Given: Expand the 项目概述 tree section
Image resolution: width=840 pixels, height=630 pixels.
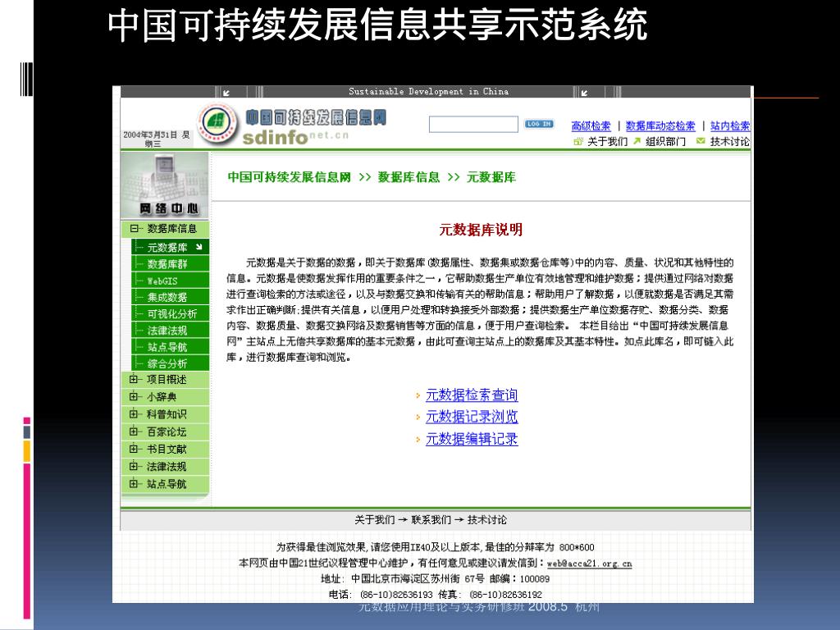Looking at the screenshot, I should [x=134, y=379].
